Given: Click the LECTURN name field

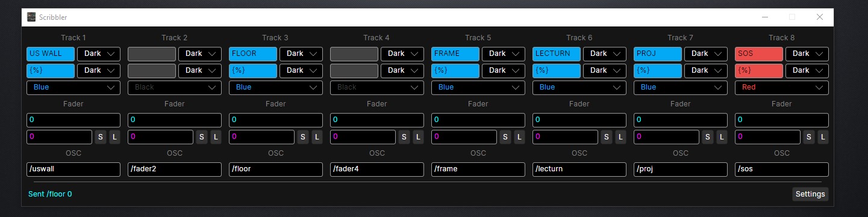Looking at the screenshot, I should click(x=557, y=53).
